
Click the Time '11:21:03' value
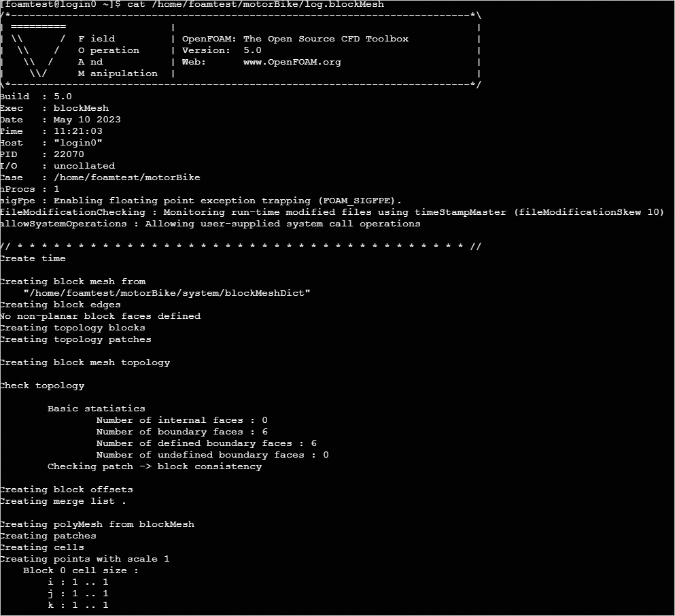pyautogui.click(x=77, y=131)
